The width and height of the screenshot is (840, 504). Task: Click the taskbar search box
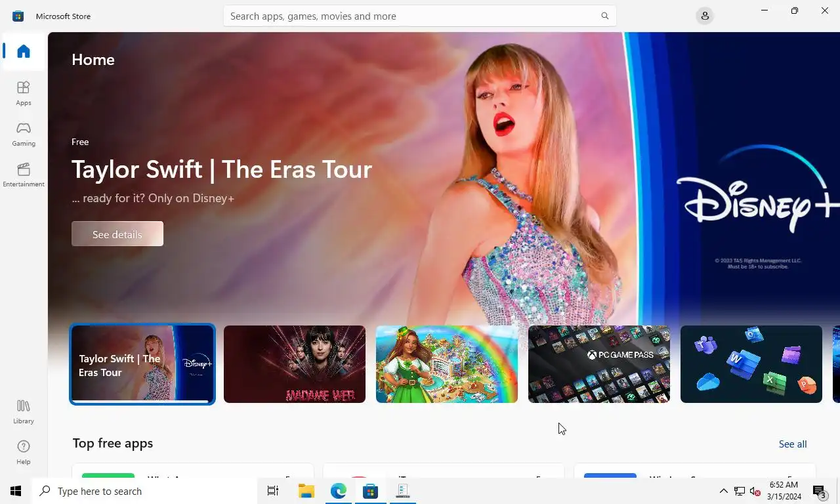tap(144, 491)
